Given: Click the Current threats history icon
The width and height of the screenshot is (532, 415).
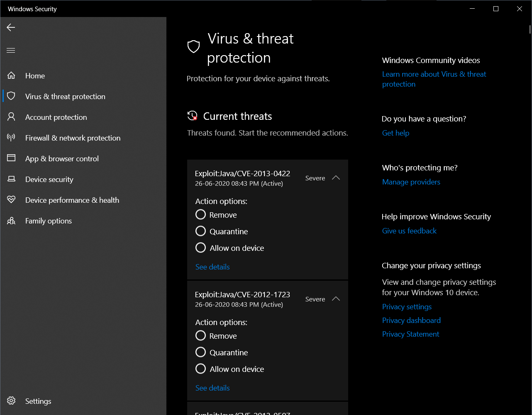Looking at the screenshot, I should pos(192,116).
